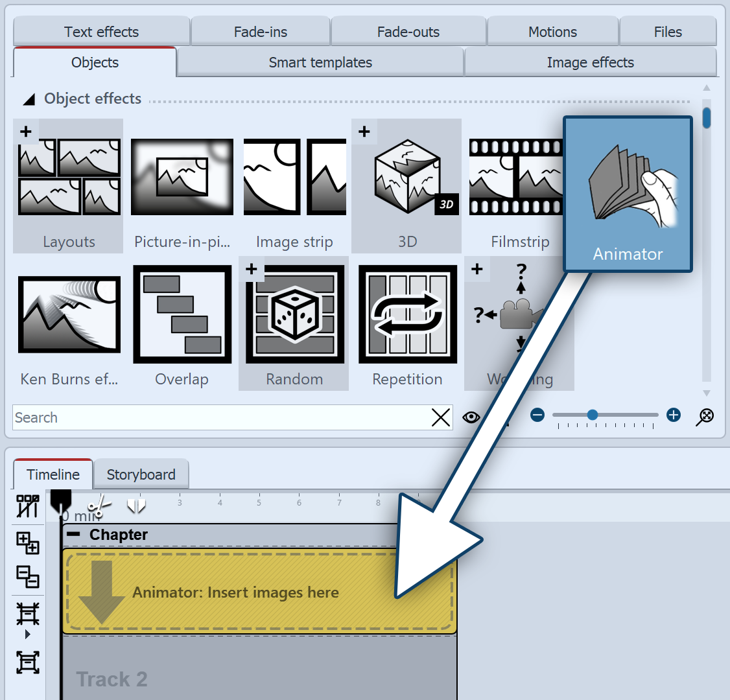This screenshot has width=730, height=700.
Task: Open the Image effects tab
Action: pyautogui.click(x=590, y=63)
